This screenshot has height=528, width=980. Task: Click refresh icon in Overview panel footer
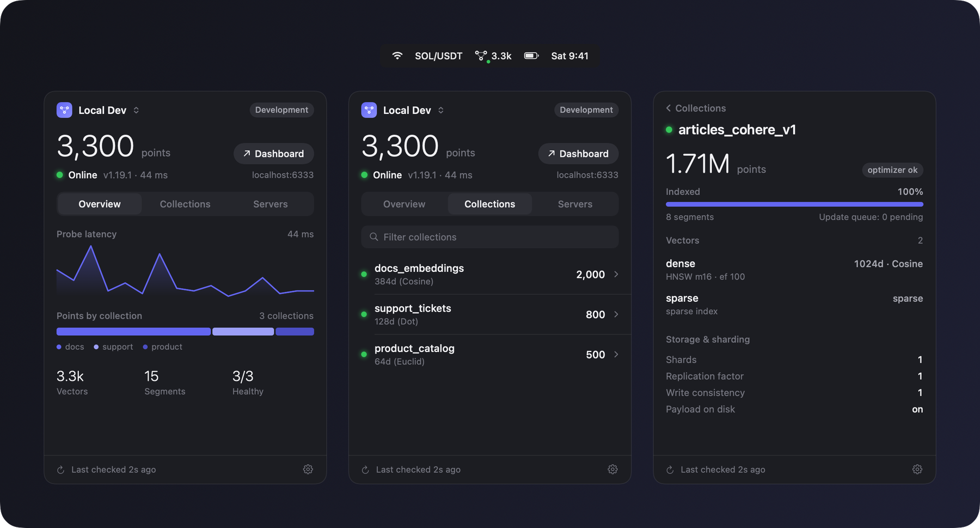[x=61, y=470]
